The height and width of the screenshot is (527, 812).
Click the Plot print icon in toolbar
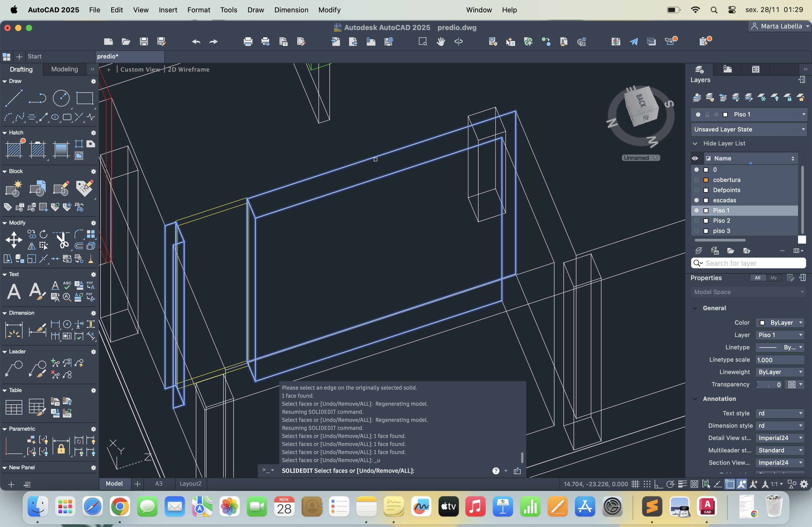[x=248, y=42]
